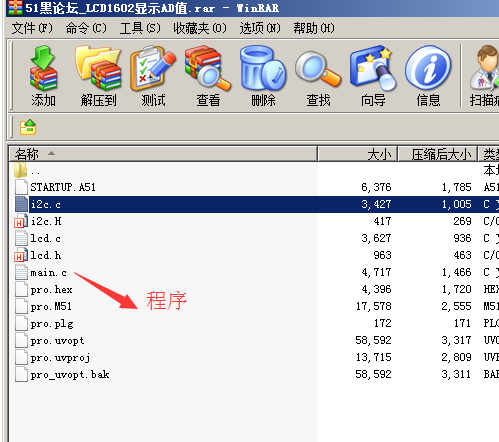Click the 删除 (Delete) trash icon
Image resolution: width=499 pixels, height=442 pixels.
[263, 68]
